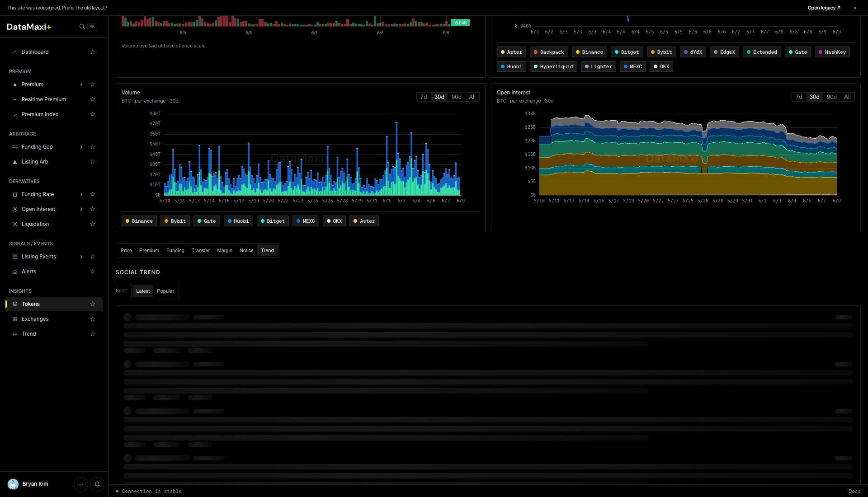Star the Alerts entry
The image size is (868, 497).
tap(93, 272)
